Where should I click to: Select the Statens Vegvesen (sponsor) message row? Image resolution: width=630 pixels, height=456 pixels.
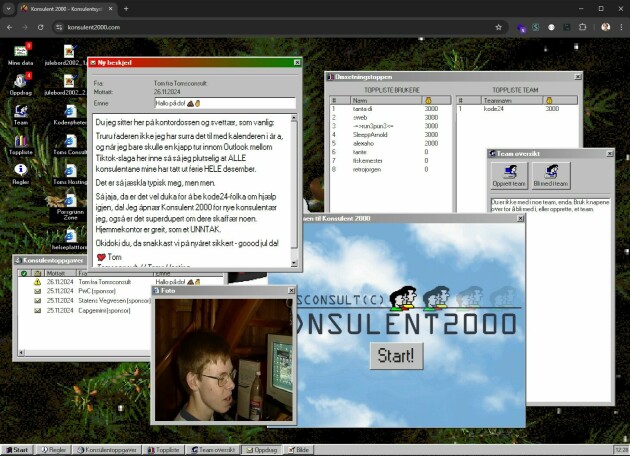[85, 301]
